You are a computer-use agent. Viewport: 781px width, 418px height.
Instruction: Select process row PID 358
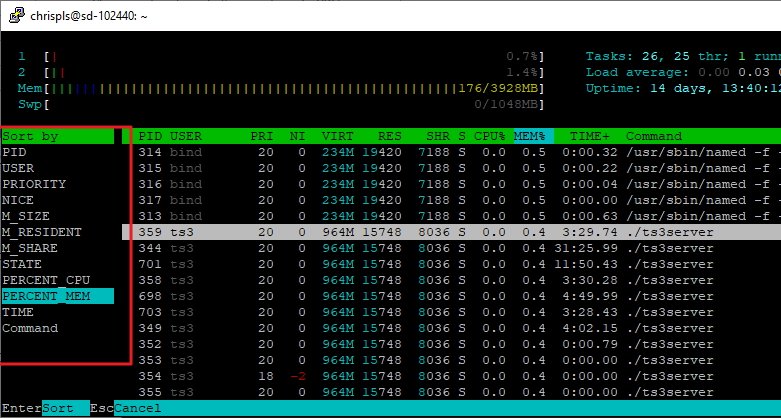pyautogui.click(x=451, y=280)
